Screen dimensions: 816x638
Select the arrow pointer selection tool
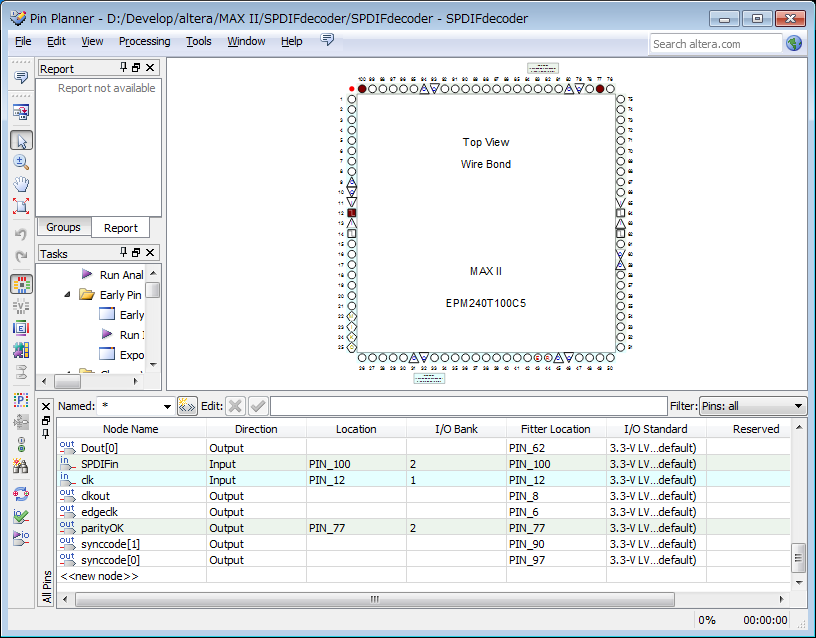[x=21, y=141]
